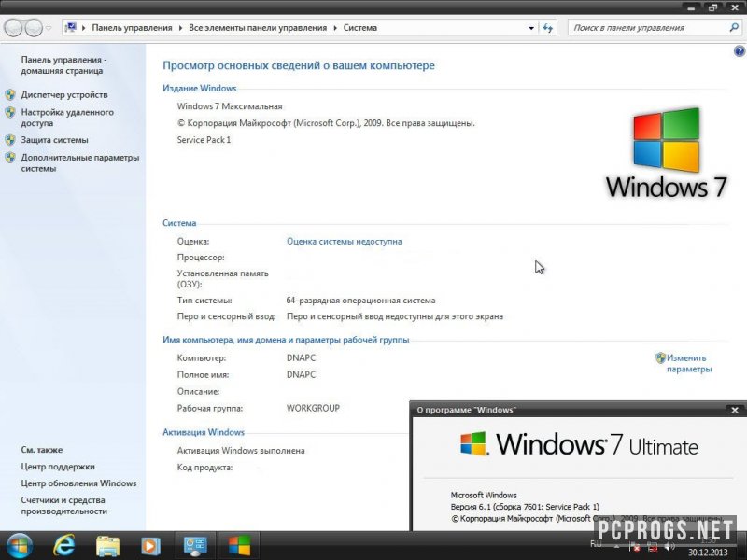Select WORKGROUP value text
Screen dimensions: 747x560
(313, 408)
